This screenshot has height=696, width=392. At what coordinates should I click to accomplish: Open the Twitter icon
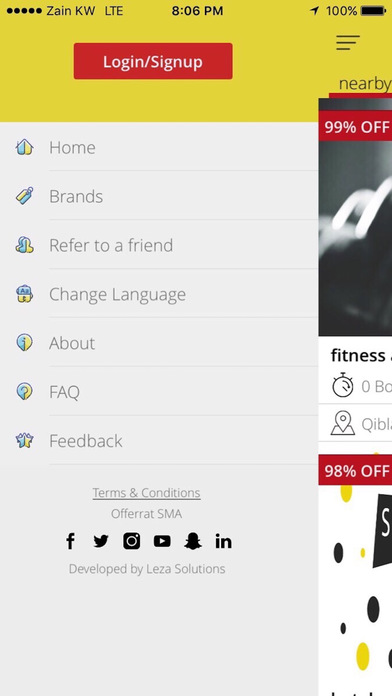click(x=101, y=542)
